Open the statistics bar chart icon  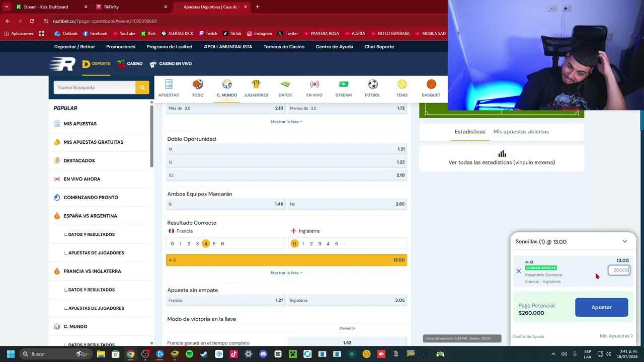tap(502, 153)
